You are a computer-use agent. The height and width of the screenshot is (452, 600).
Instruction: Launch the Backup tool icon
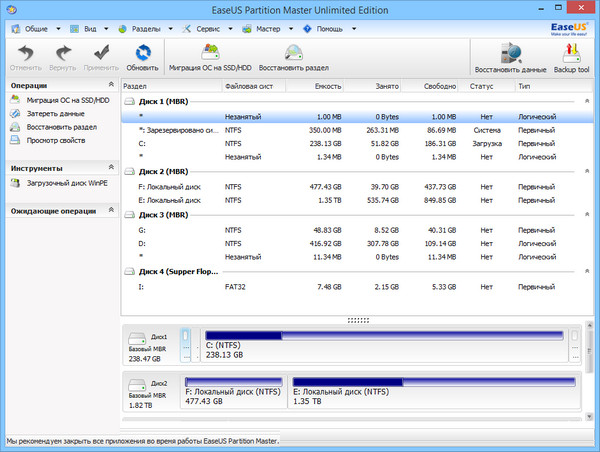[572, 54]
